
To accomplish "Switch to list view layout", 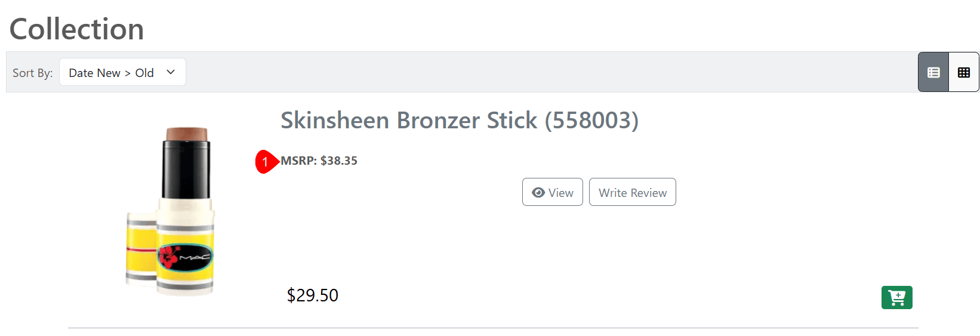I will click(x=933, y=72).
